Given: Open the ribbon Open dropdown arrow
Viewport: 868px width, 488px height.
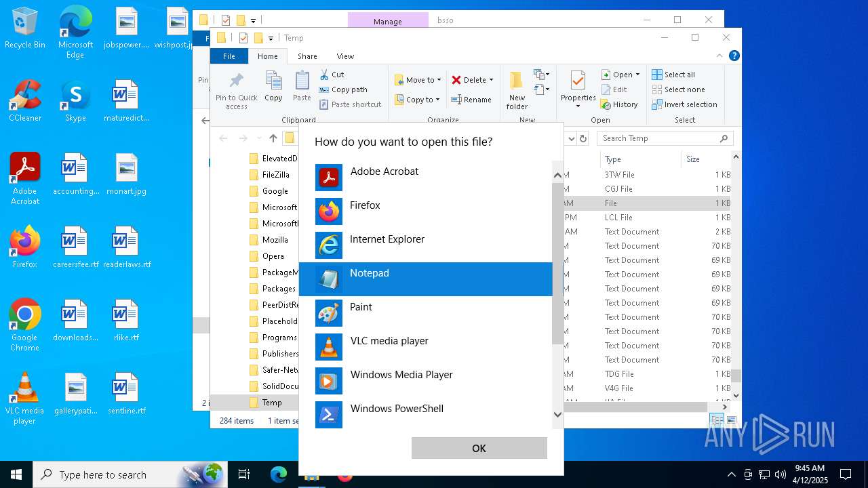Looking at the screenshot, I should 637,75.
